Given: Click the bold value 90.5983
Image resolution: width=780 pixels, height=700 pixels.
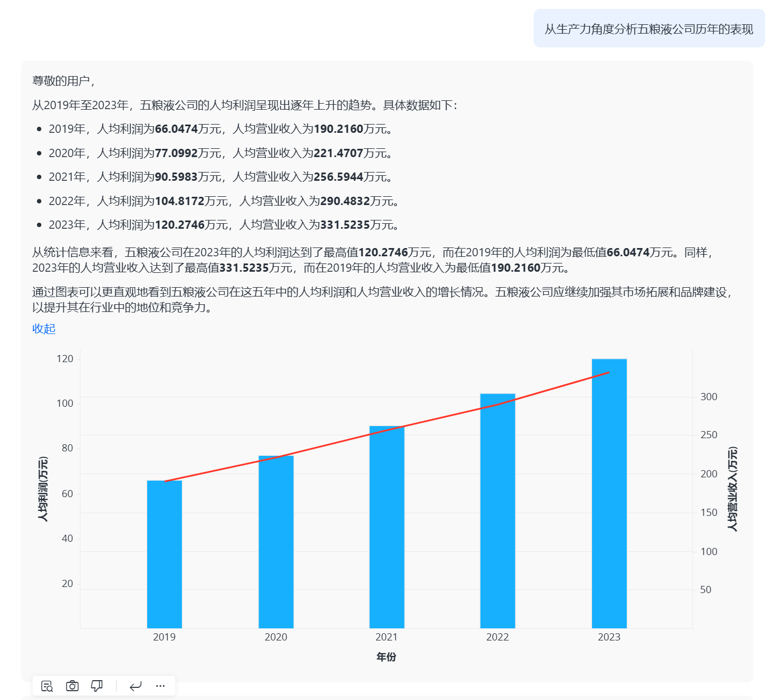Looking at the screenshot, I should point(176,177).
